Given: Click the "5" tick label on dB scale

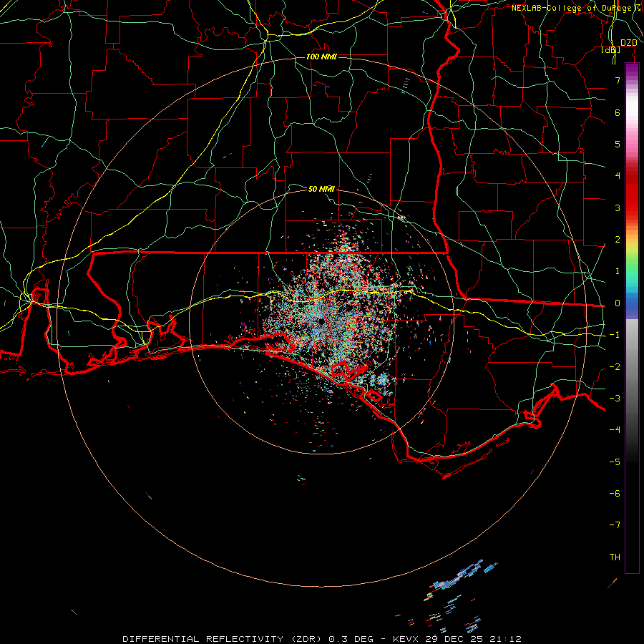Looking at the screenshot, I should point(618,144).
